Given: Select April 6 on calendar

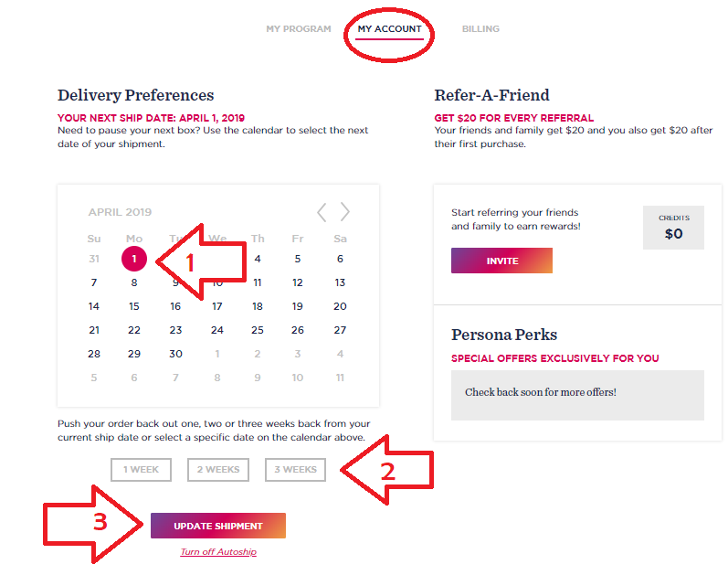Looking at the screenshot, I should pos(340,259).
